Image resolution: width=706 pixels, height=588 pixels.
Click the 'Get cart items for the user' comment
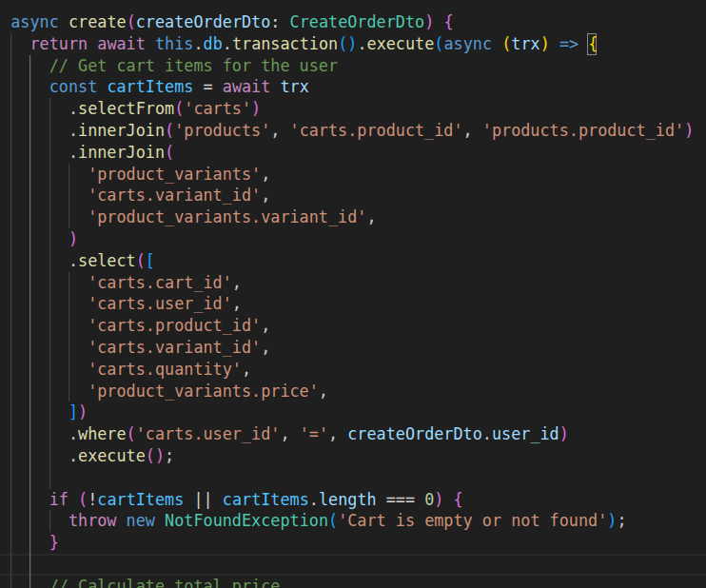(193, 66)
